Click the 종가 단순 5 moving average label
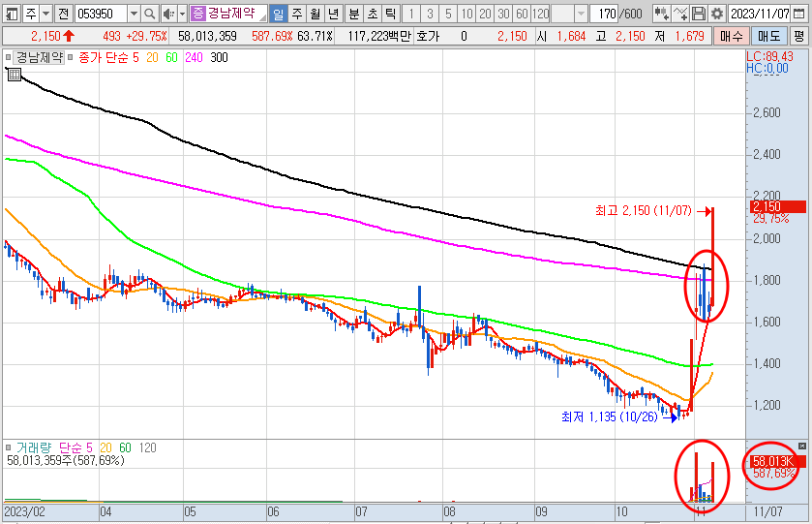Screen dimensions: 812x524 pos(108,57)
